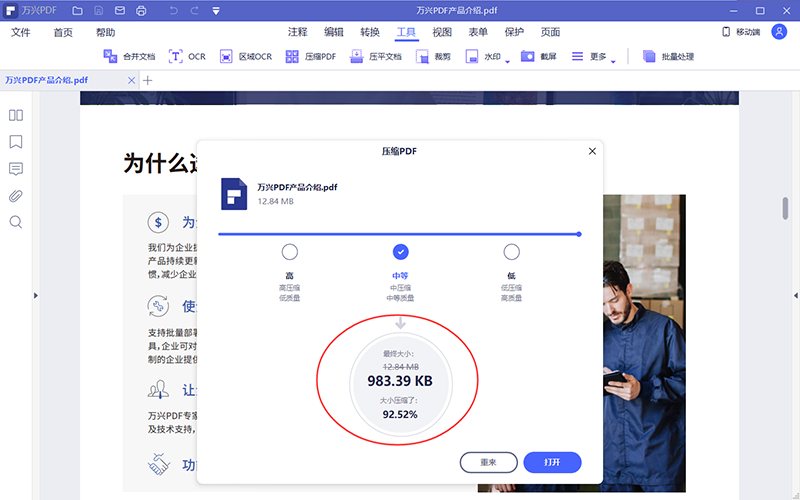Click the open folder icon in title bar
This screenshot has width=800, height=500.
(x=77, y=11)
